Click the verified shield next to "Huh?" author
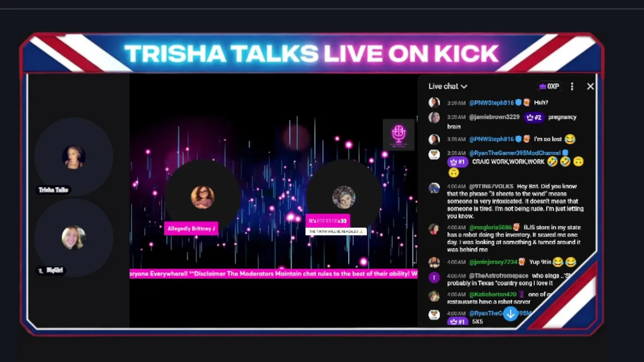644x362 pixels. point(518,103)
